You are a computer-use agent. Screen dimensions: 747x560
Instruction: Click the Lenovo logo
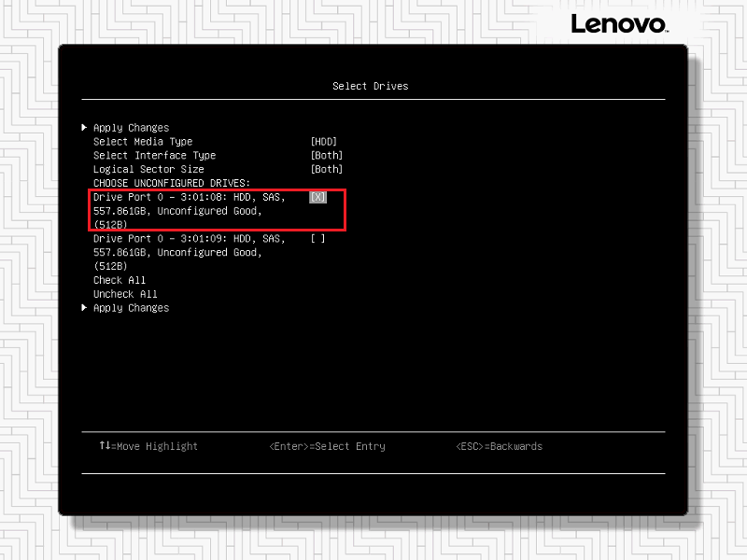(x=618, y=23)
